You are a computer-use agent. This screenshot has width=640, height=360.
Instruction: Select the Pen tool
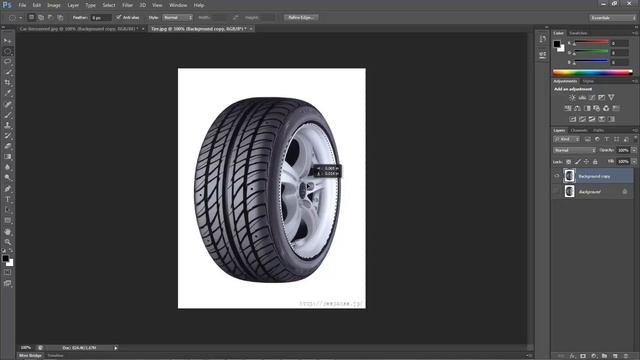[7, 189]
